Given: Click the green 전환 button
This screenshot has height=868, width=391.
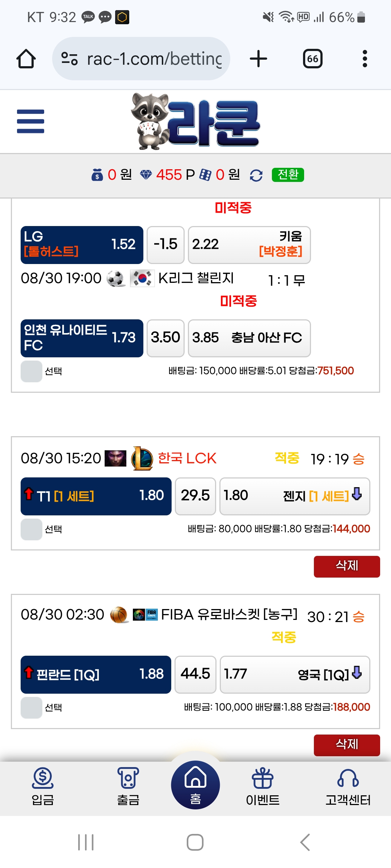Looking at the screenshot, I should click(288, 175).
